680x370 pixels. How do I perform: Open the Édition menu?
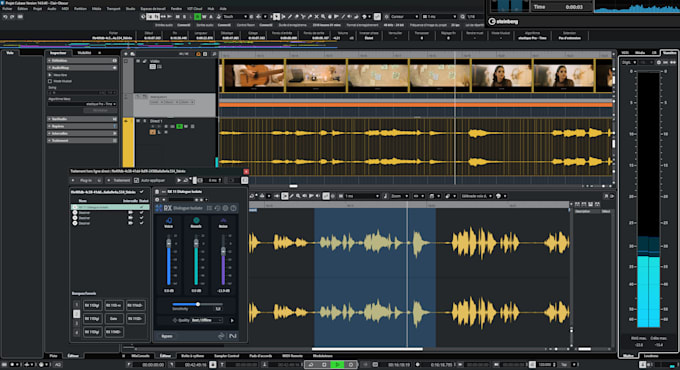23,8
